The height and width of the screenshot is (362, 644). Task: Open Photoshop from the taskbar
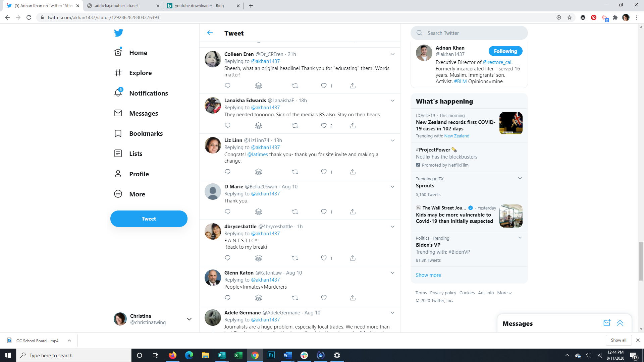click(271, 355)
